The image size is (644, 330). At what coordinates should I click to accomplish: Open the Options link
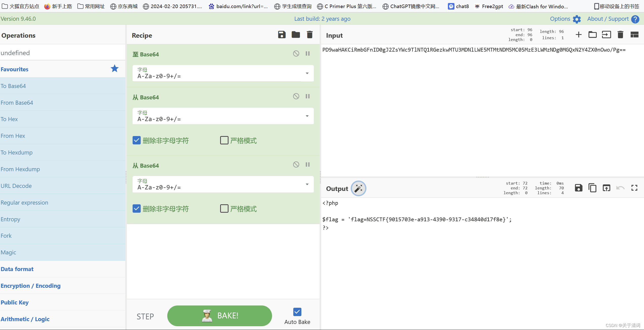(560, 19)
